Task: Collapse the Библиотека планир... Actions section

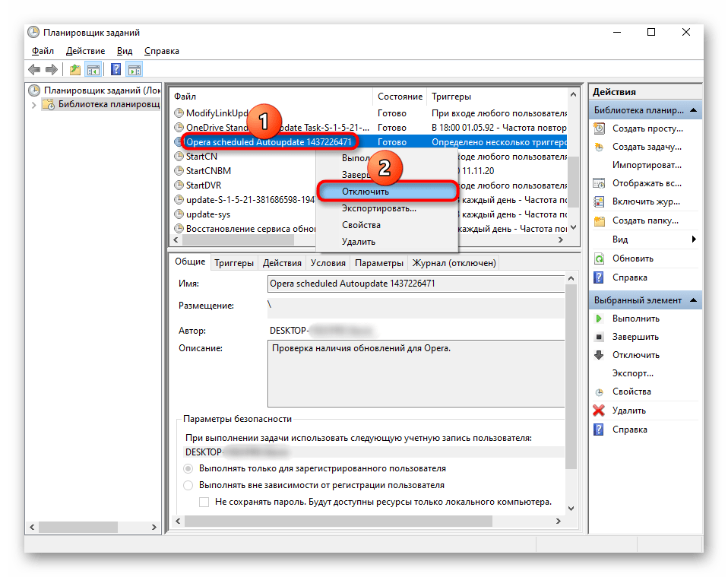Action: (x=694, y=110)
